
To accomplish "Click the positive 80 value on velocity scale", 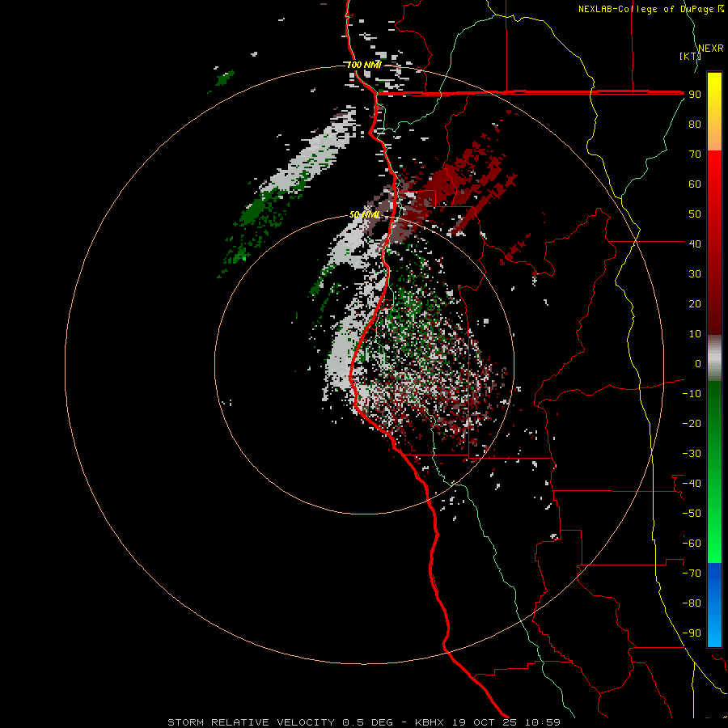I will [695, 124].
